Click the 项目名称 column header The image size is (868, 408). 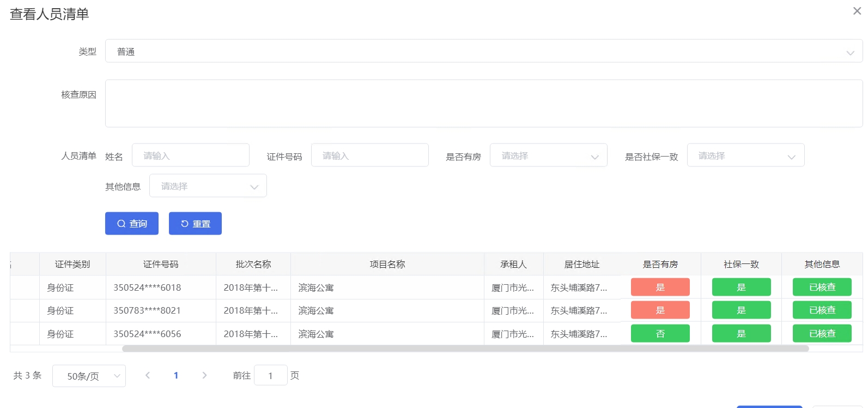point(387,264)
